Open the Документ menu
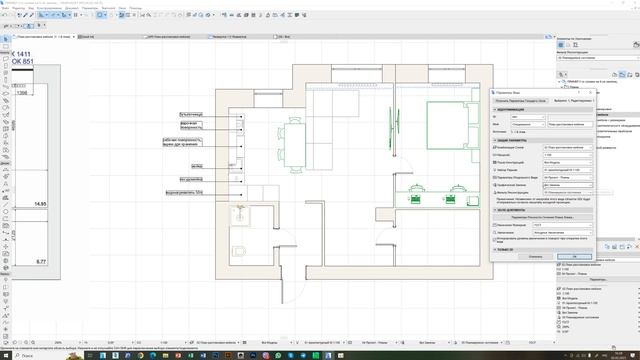The height and width of the screenshot is (360, 640). (x=72, y=8)
